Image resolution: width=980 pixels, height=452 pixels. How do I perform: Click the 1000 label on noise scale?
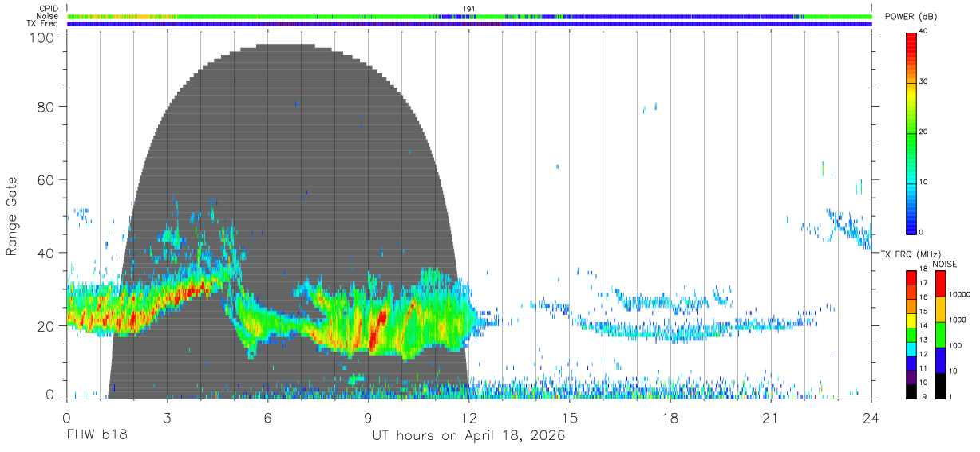(958, 320)
